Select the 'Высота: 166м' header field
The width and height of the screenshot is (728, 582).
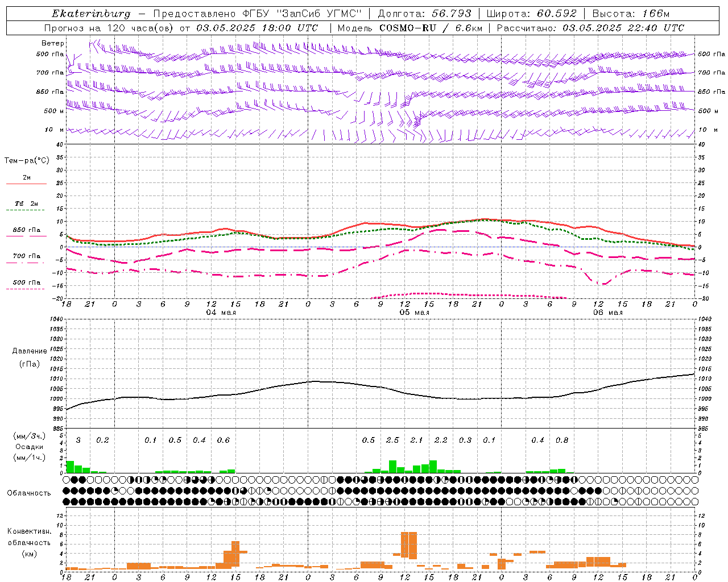631,14
